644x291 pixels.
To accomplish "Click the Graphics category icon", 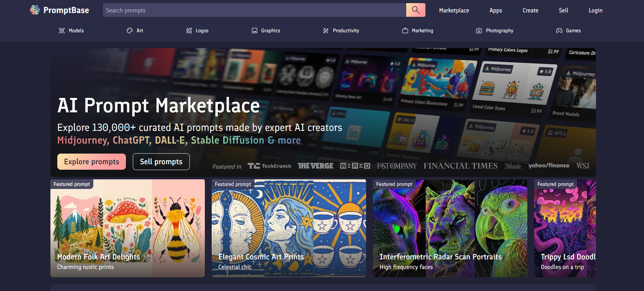I will 254,31.
